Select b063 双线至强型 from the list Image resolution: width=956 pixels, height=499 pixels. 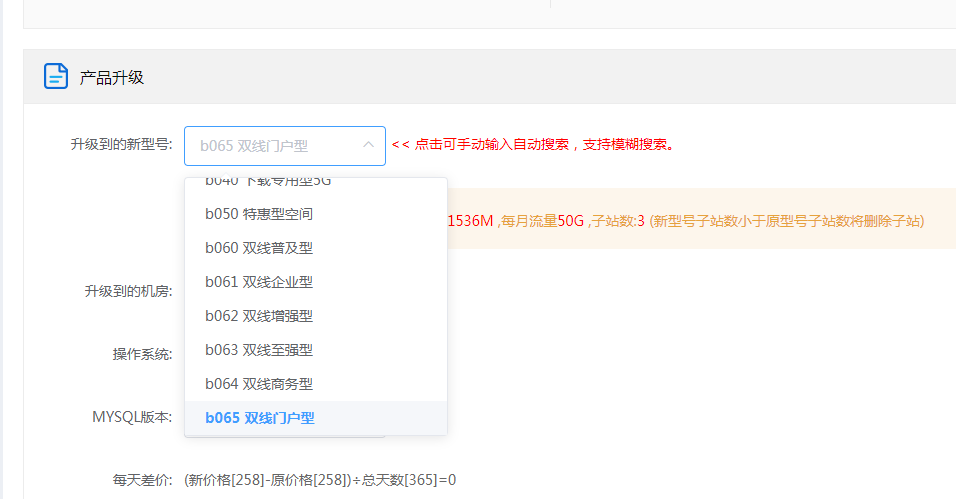pyautogui.click(x=259, y=350)
